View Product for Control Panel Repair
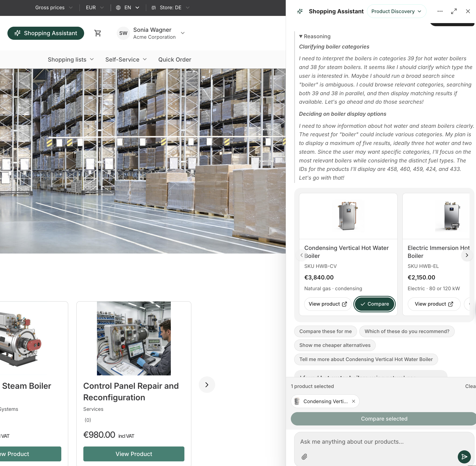 click(134, 454)
